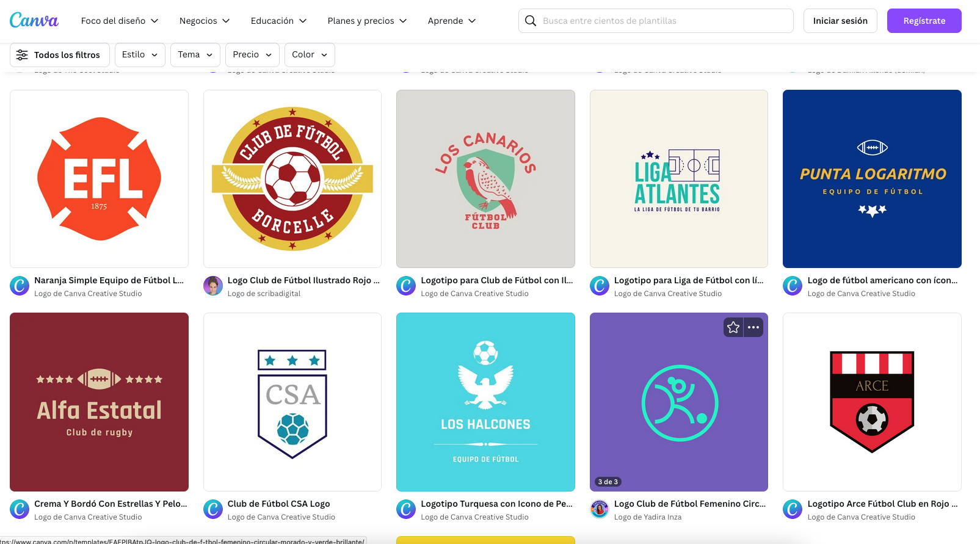Open the Los Halcones logo template

485,402
